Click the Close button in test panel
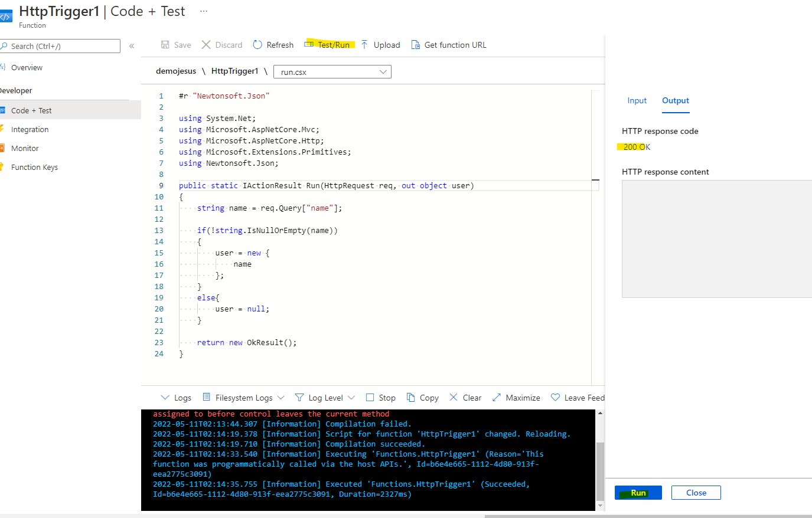The image size is (812, 518). [x=696, y=493]
